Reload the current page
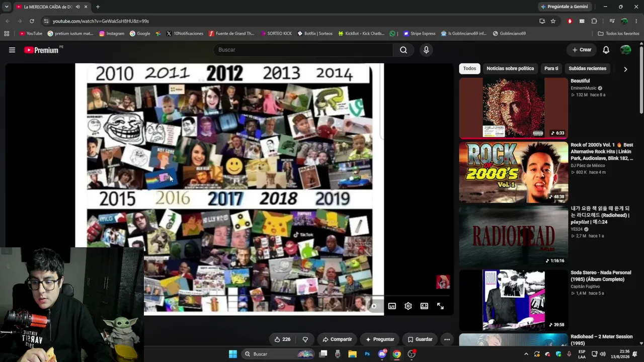644x362 pixels. (x=32, y=21)
